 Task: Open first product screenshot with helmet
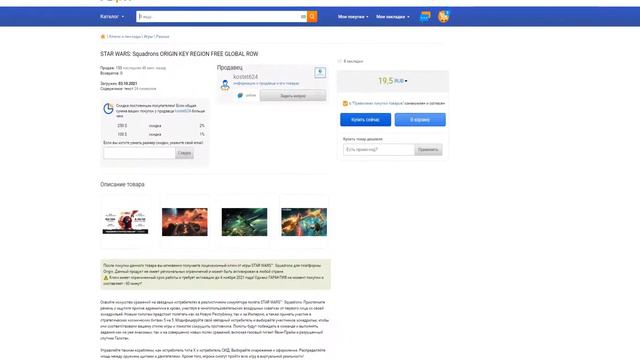point(125,222)
